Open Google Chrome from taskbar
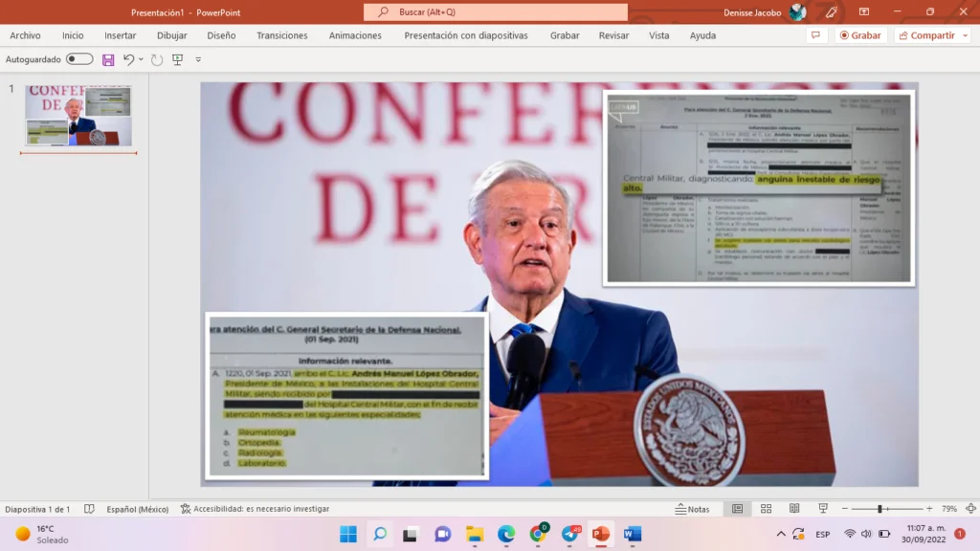Screen dimensions: 980x551 (538, 534)
